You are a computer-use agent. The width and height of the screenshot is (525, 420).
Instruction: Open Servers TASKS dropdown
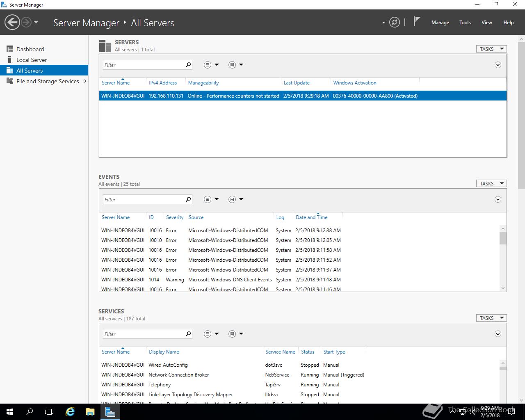(491, 49)
